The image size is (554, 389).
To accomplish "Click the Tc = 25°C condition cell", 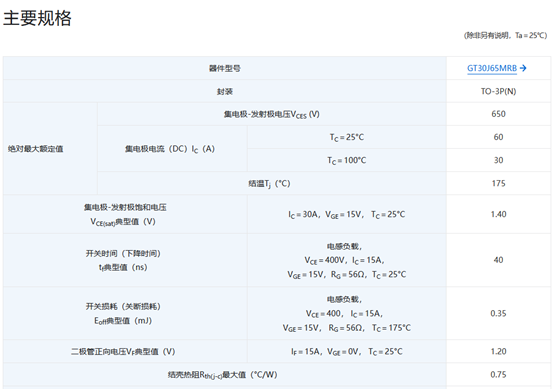I will pos(347,137).
